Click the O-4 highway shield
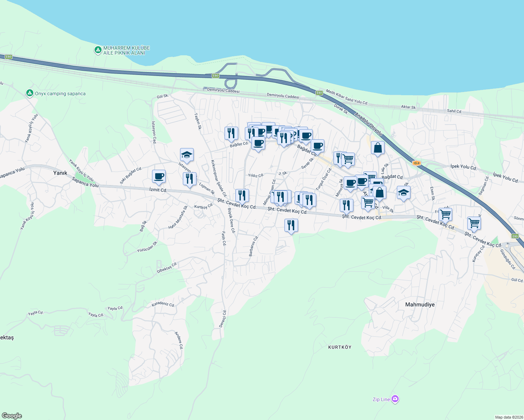This screenshot has width=524, height=420. click(x=417, y=163)
